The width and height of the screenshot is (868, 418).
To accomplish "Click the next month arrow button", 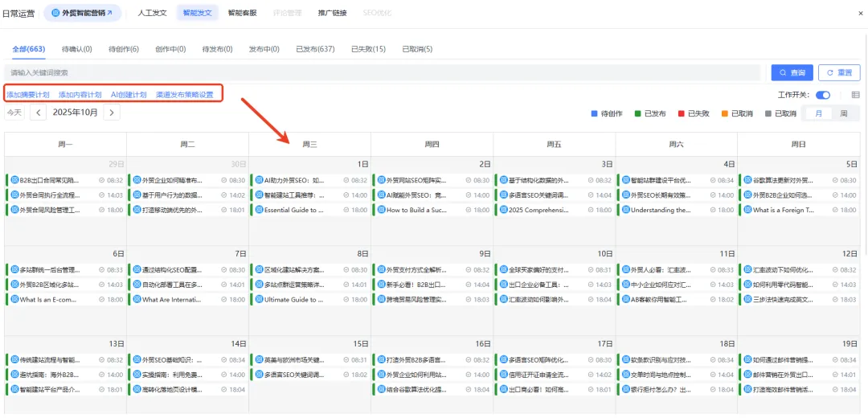I will click(112, 113).
